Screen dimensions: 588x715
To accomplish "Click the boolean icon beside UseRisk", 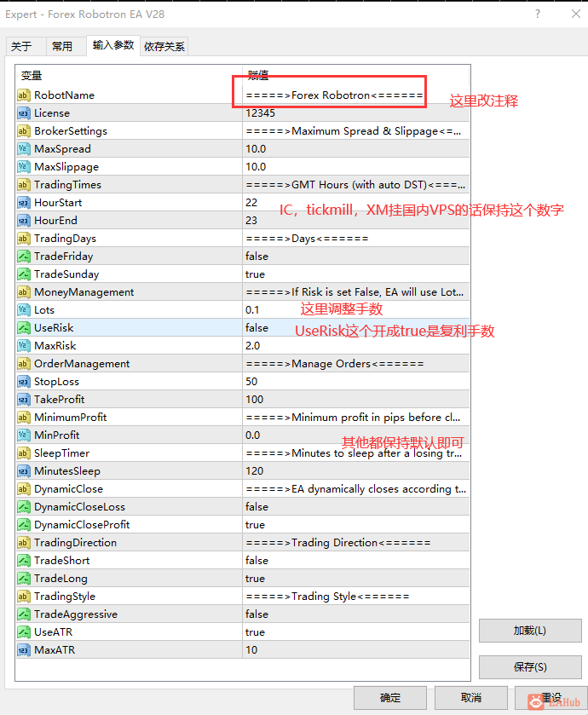I will tap(24, 328).
